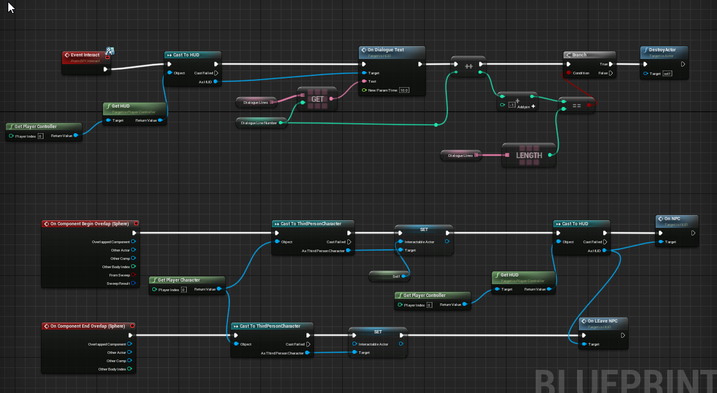Click the Self reference node

click(389, 276)
